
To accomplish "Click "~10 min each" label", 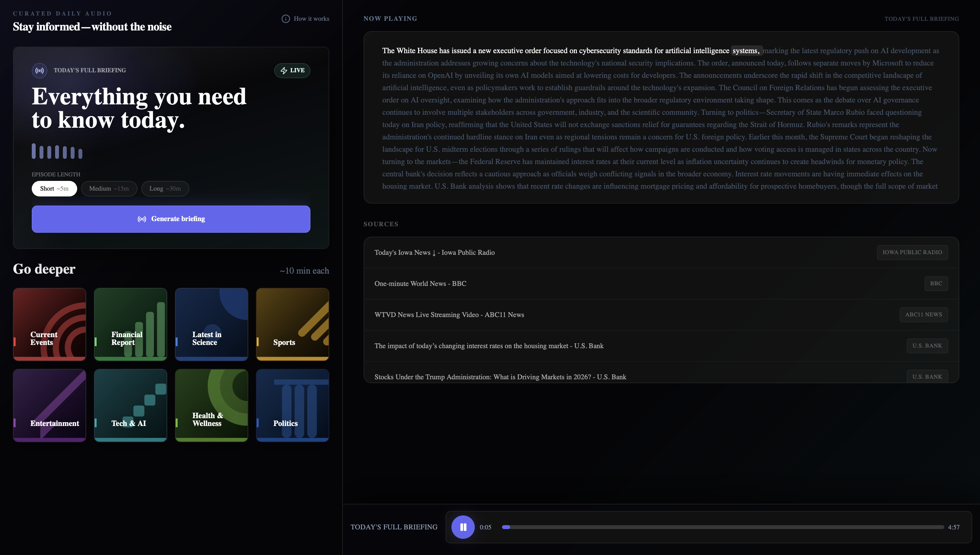I will (304, 271).
